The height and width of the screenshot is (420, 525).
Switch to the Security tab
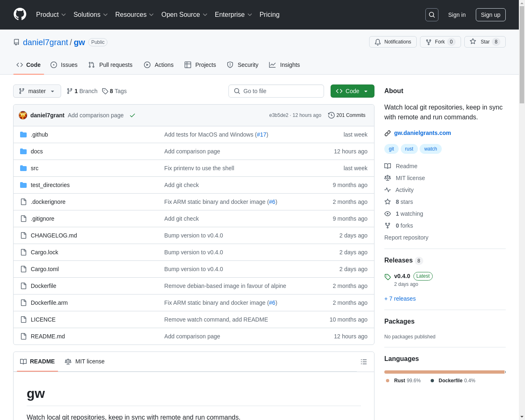pyautogui.click(x=243, y=65)
